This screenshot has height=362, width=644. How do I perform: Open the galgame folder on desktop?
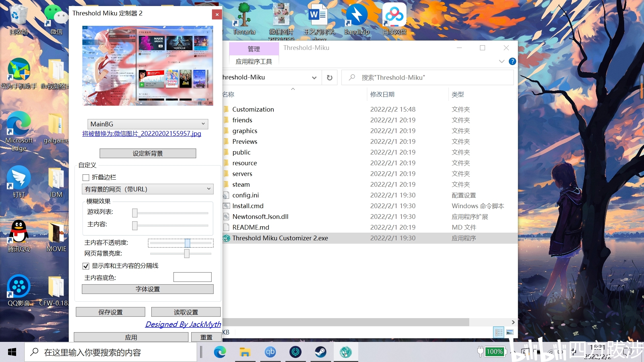56,129
